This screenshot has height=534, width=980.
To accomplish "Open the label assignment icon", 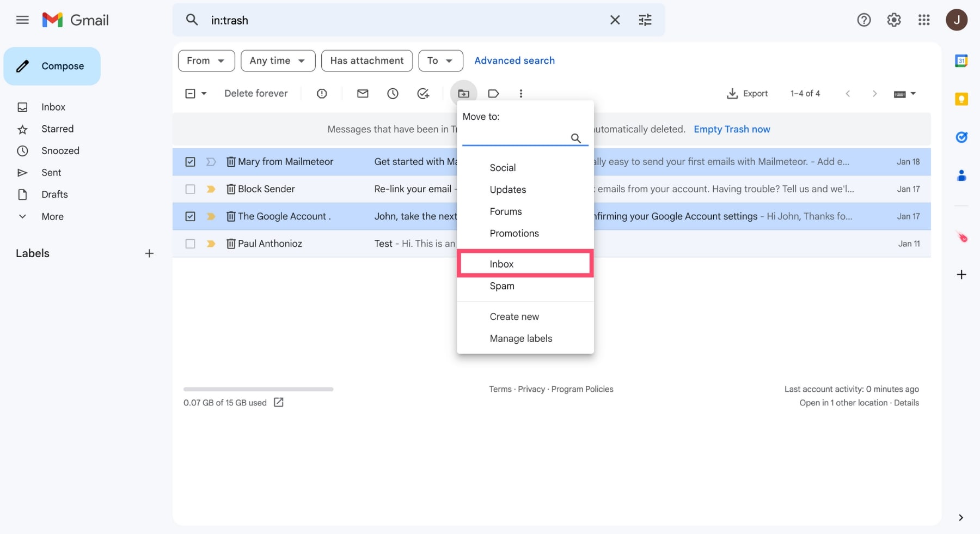I will (x=493, y=93).
